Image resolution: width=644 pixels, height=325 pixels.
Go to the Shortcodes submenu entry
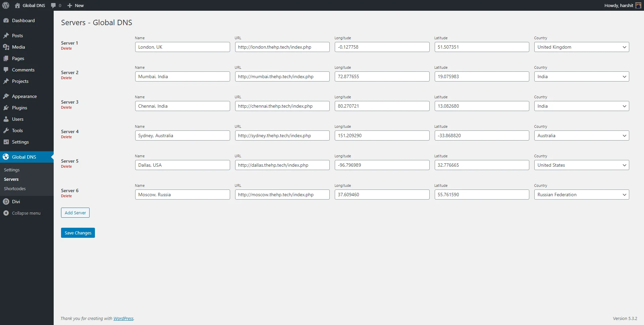click(x=15, y=188)
